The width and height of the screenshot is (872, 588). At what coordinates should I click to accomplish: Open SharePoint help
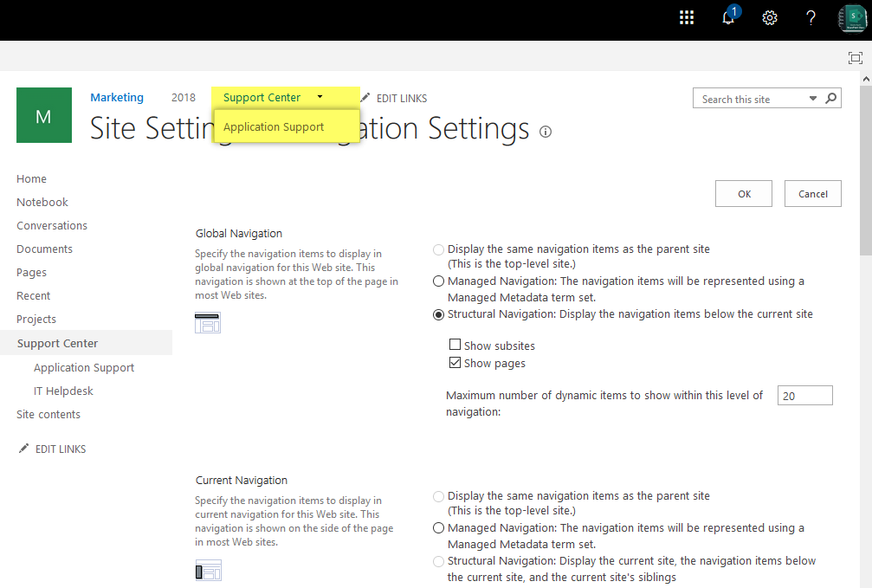pos(811,17)
